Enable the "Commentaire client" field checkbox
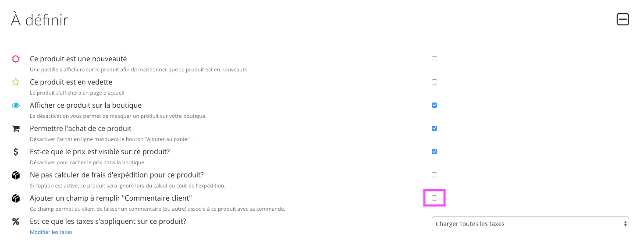Screen dimensions: 644x251 (434, 198)
